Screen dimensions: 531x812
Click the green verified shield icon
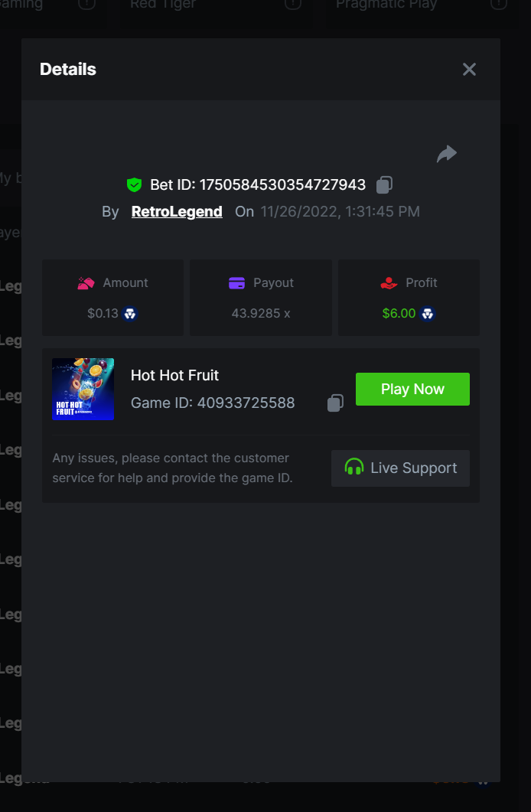click(134, 185)
